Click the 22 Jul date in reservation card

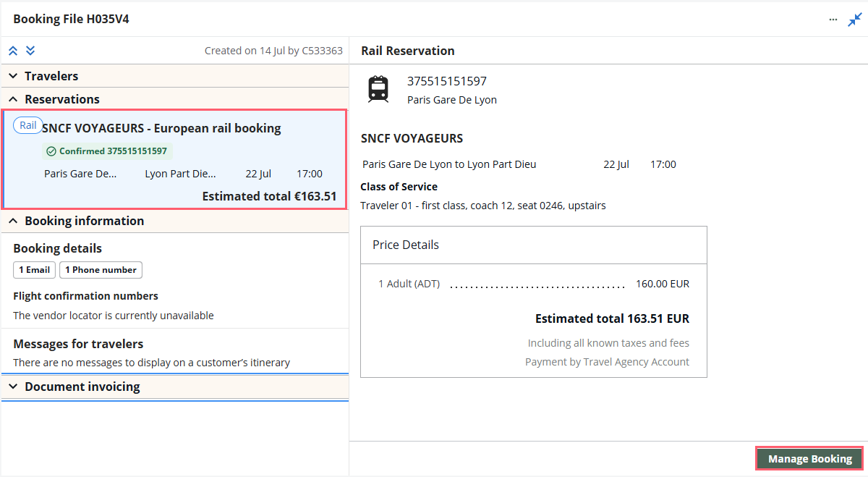click(258, 174)
